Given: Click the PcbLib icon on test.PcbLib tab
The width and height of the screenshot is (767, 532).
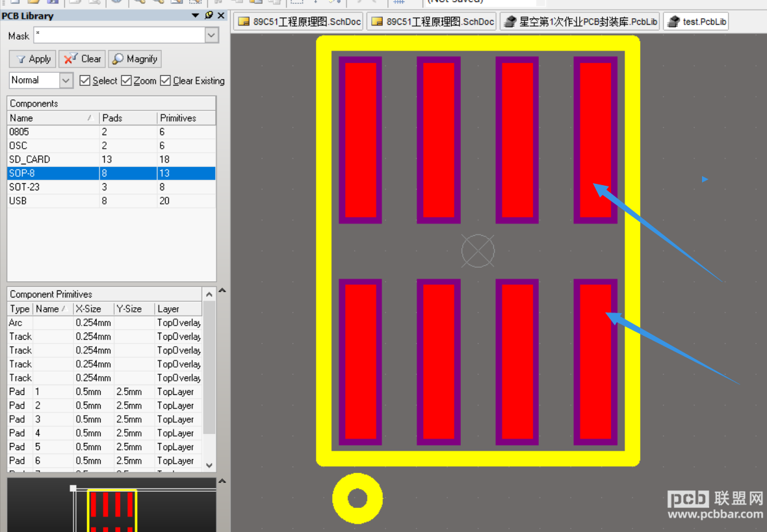Looking at the screenshot, I should point(673,21).
